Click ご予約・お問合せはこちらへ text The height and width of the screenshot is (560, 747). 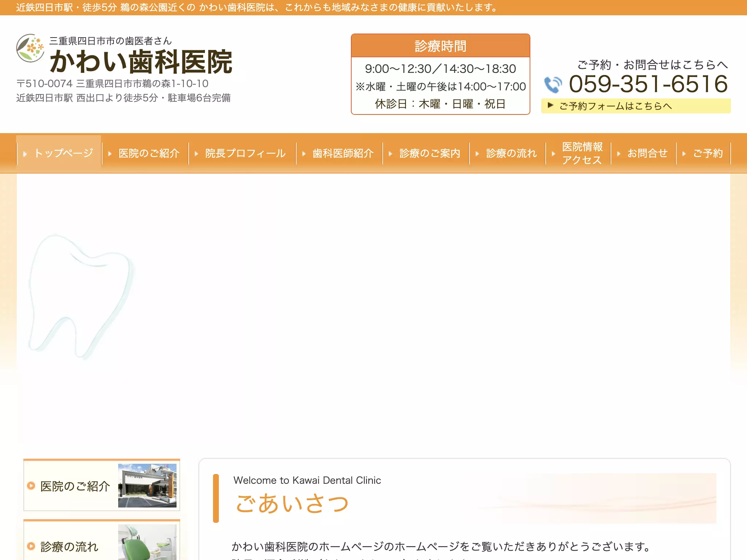click(653, 65)
